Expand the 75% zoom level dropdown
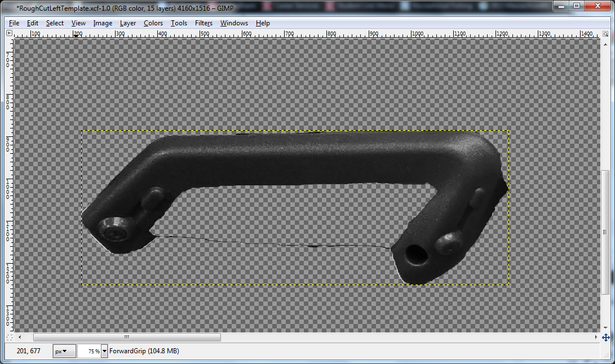 click(x=92, y=350)
